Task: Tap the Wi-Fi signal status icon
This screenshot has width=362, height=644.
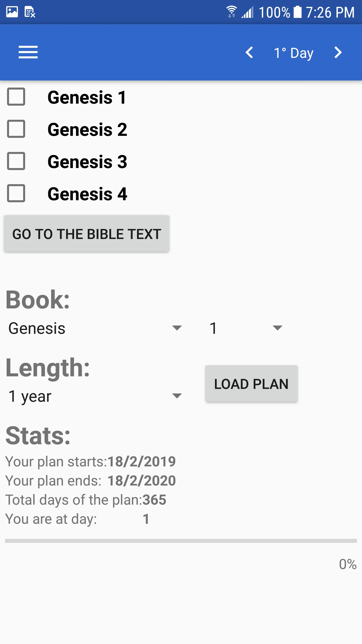Action: click(231, 12)
